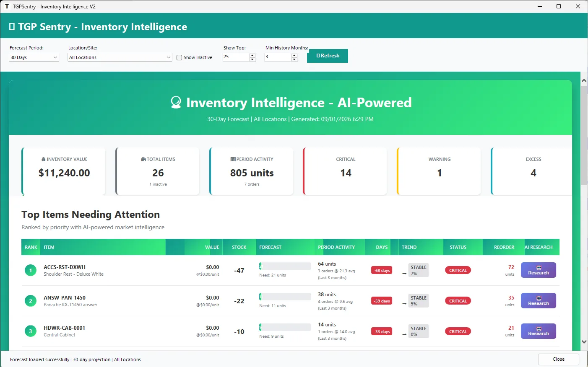Click the STABLE 7% trend tag

[x=419, y=270]
